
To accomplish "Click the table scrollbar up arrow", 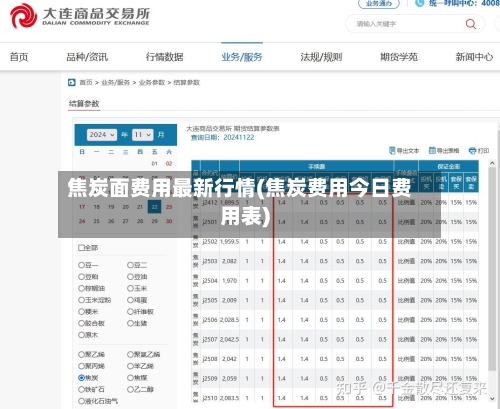I will (x=492, y=163).
